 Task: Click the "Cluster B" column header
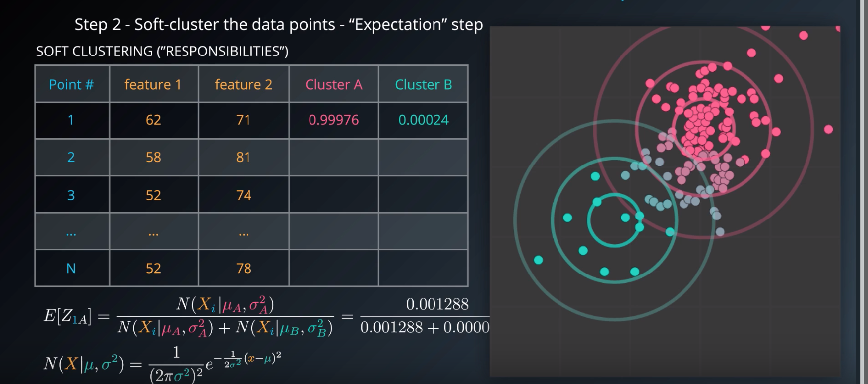(x=423, y=85)
